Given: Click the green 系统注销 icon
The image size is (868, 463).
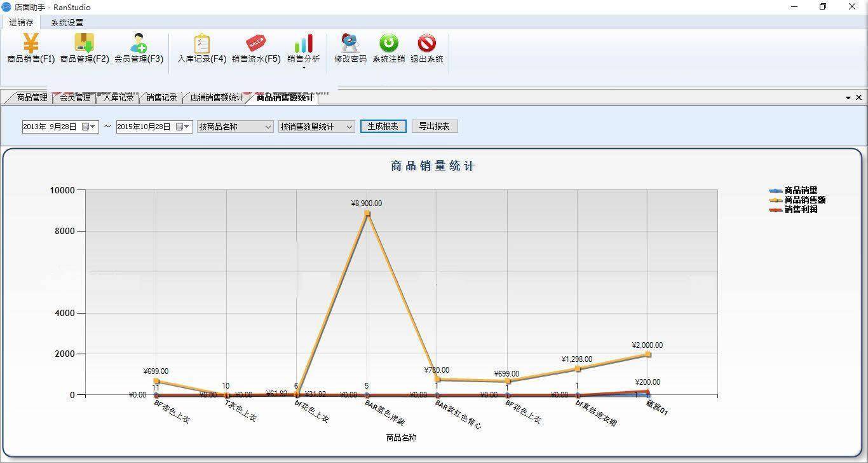Looking at the screenshot, I should [x=388, y=44].
